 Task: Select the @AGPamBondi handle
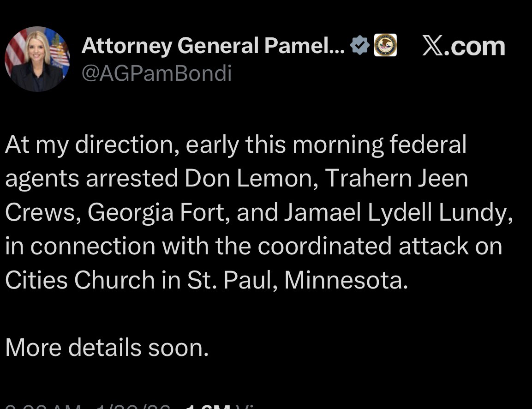tap(156, 73)
